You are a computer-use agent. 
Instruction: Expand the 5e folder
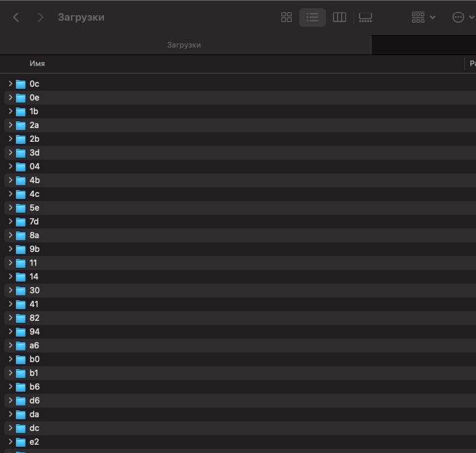click(10, 207)
